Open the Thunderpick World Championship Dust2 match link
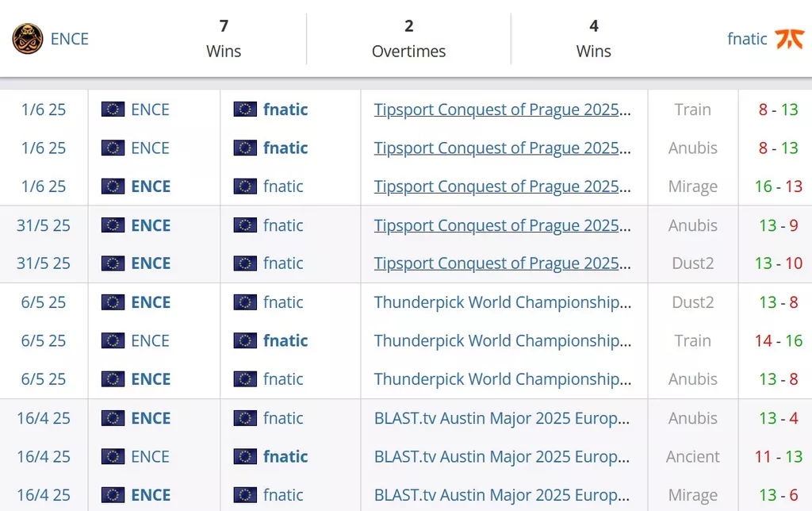The image size is (812, 511). point(502,302)
